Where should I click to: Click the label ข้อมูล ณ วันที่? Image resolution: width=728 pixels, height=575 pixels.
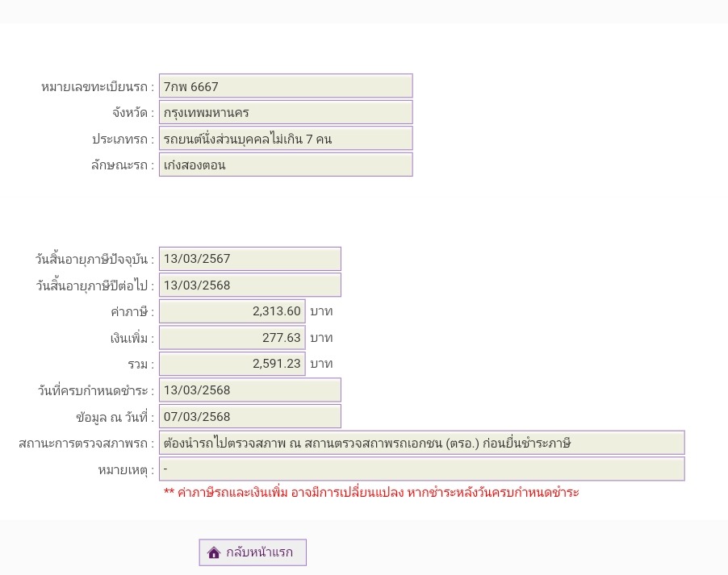coord(115,417)
